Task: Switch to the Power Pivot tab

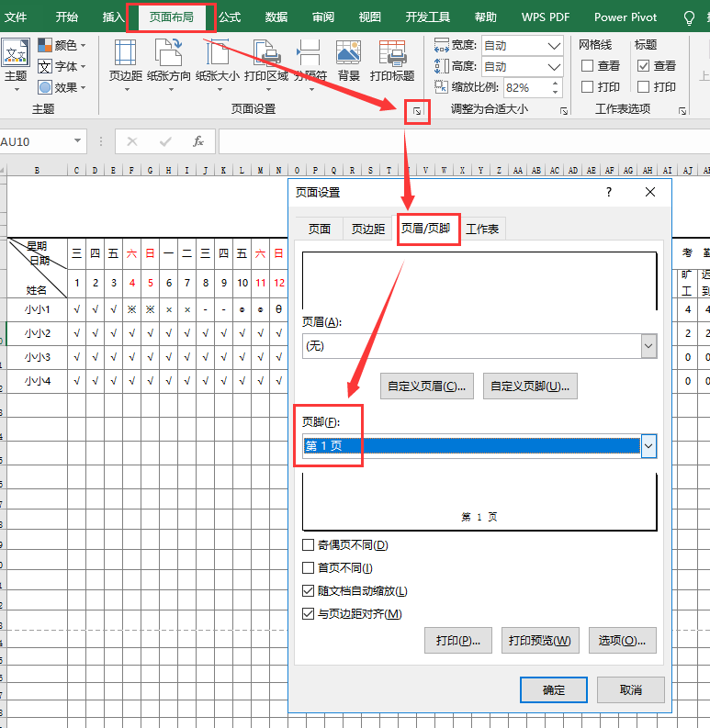Action: tap(625, 17)
